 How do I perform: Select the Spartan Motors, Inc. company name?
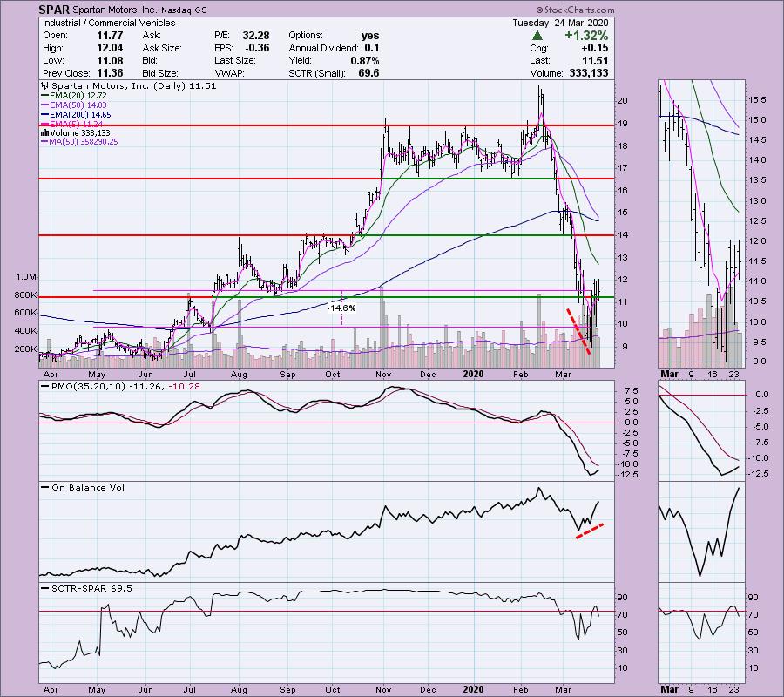pos(114,10)
